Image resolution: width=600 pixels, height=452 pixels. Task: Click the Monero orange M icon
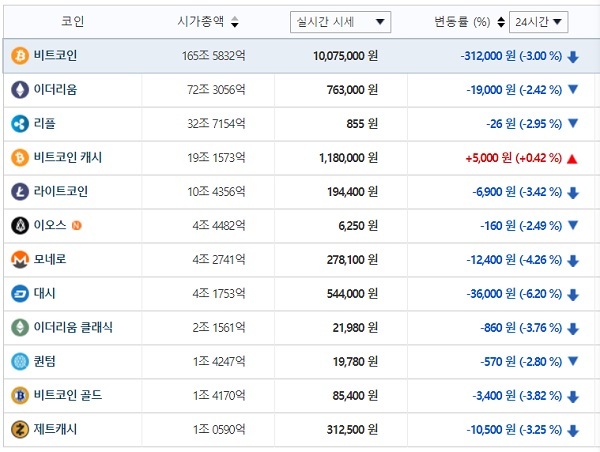tap(20, 259)
